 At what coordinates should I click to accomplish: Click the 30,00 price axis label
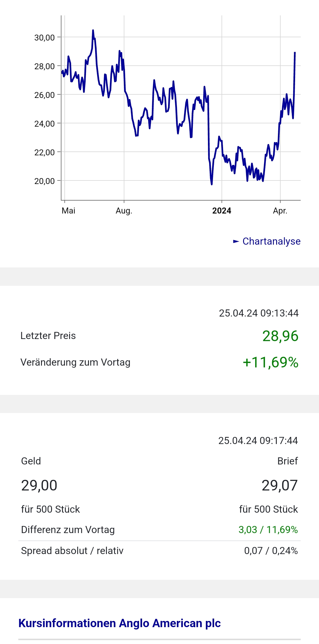point(45,38)
